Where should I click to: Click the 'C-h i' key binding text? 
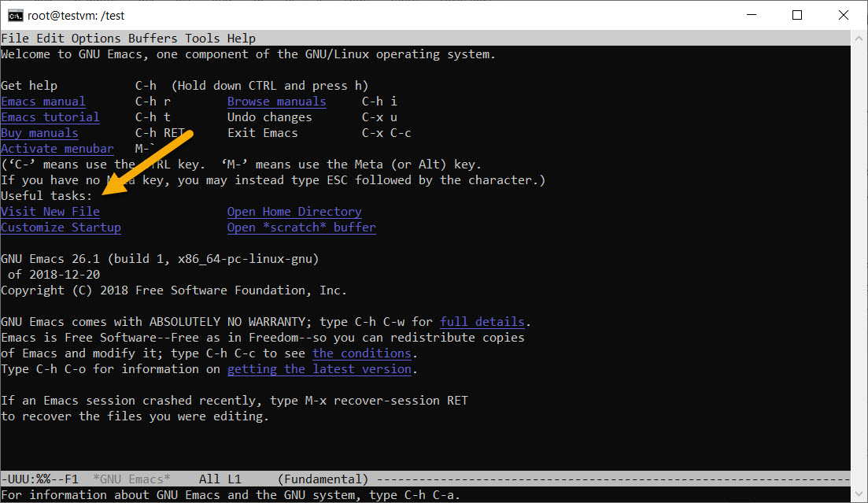pyautogui.click(x=379, y=102)
